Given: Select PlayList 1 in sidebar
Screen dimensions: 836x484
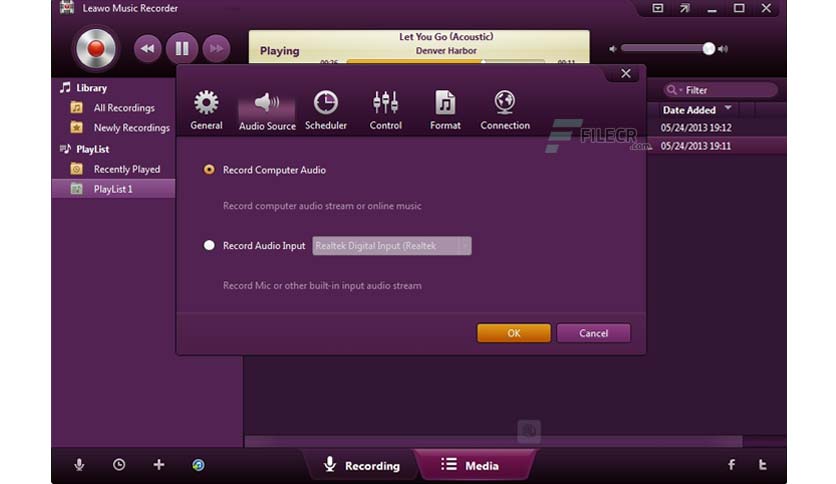Looking at the screenshot, I should (x=114, y=189).
